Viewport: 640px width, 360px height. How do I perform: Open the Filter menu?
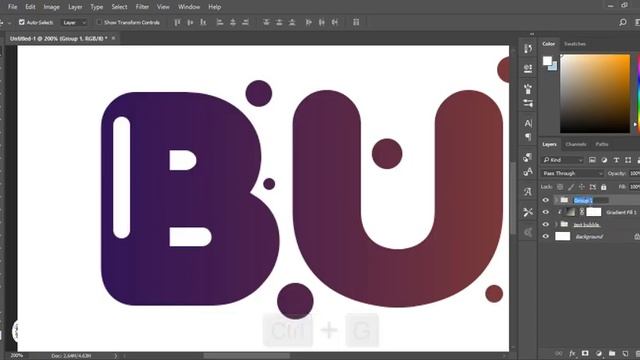(x=142, y=7)
